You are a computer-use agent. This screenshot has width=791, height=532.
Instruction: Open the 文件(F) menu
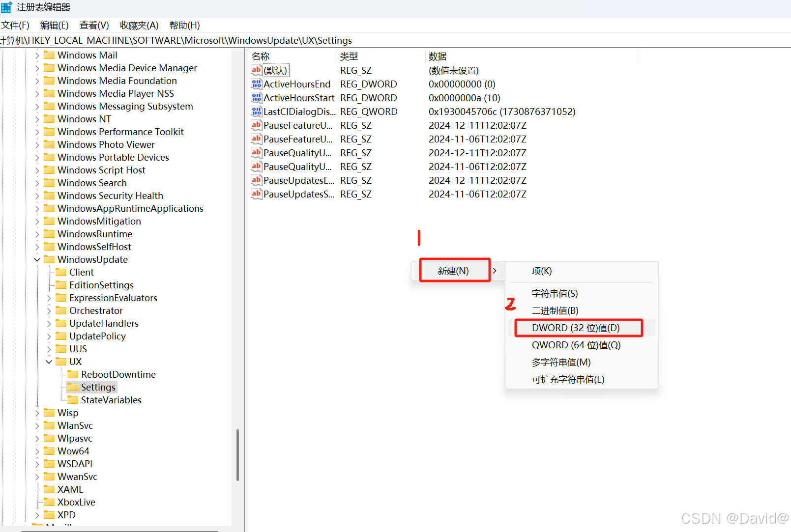pyautogui.click(x=15, y=25)
